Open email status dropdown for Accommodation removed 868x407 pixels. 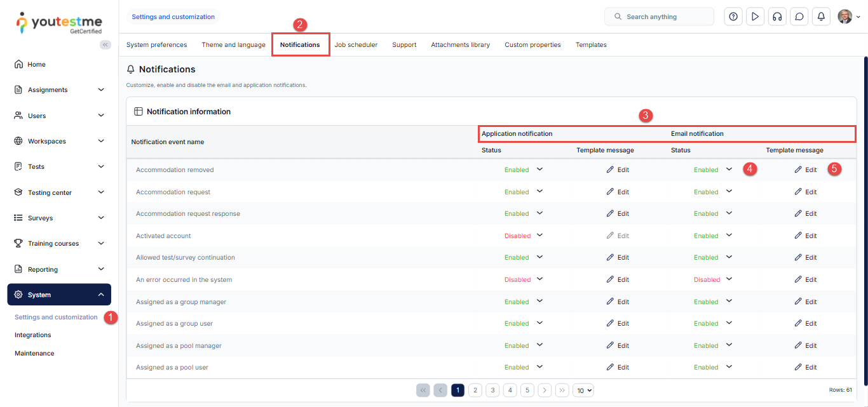coord(729,170)
